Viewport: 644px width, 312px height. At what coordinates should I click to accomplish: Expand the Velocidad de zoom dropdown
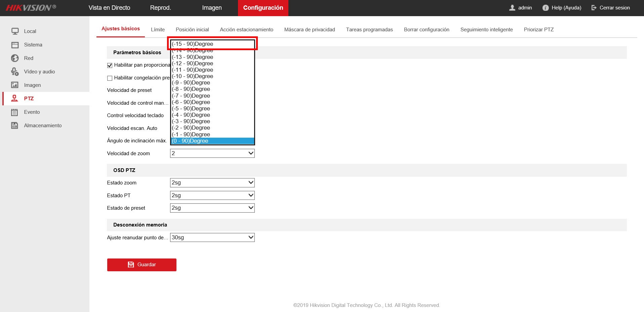[212, 153]
